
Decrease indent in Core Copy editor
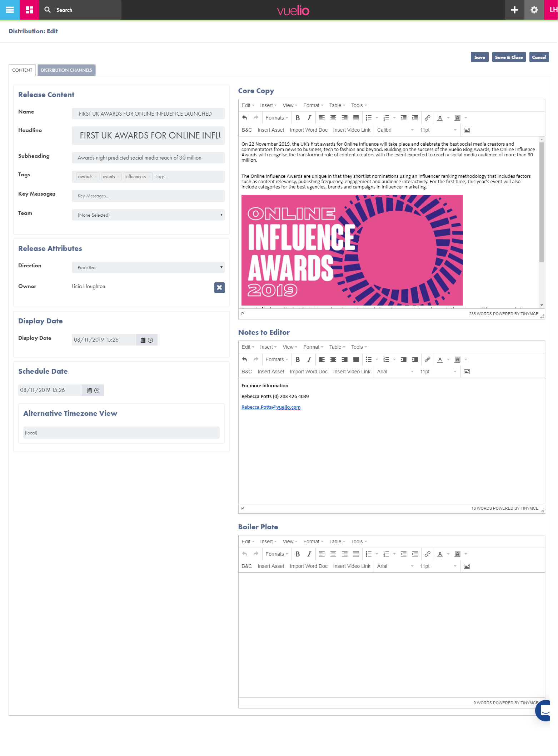[x=404, y=118]
